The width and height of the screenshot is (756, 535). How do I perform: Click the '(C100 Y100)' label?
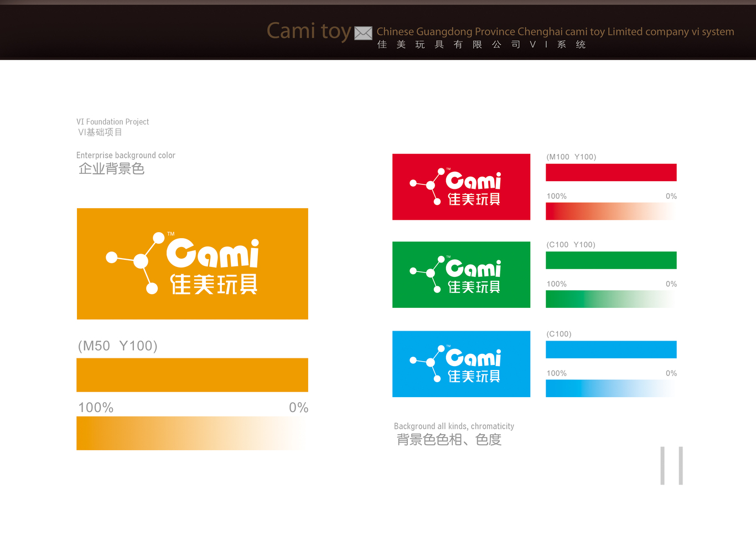tap(571, 245)
